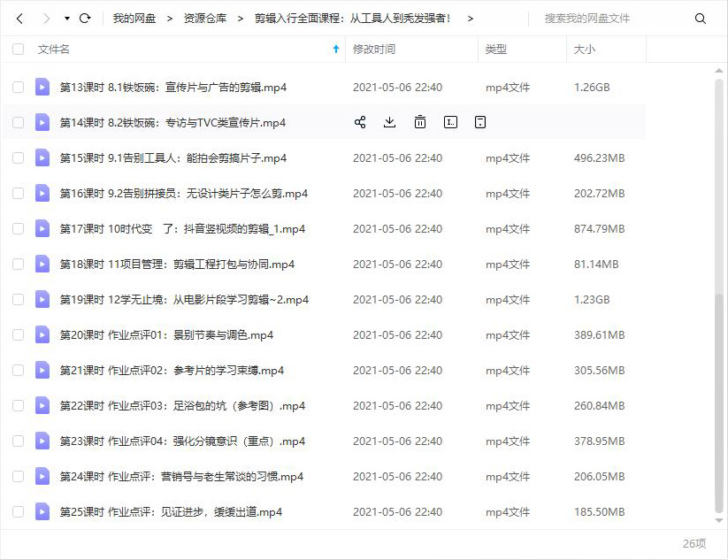The width and height of the screenshot is (728, 560).
Task: Open 剪辑入行全面课程 breadcrumb folder
Action: (352, 19)
